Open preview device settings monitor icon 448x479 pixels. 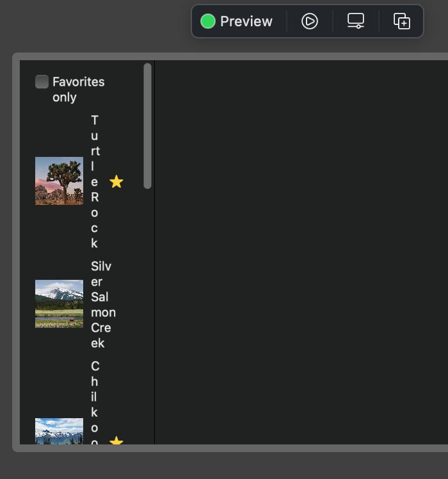coord(356,21)
